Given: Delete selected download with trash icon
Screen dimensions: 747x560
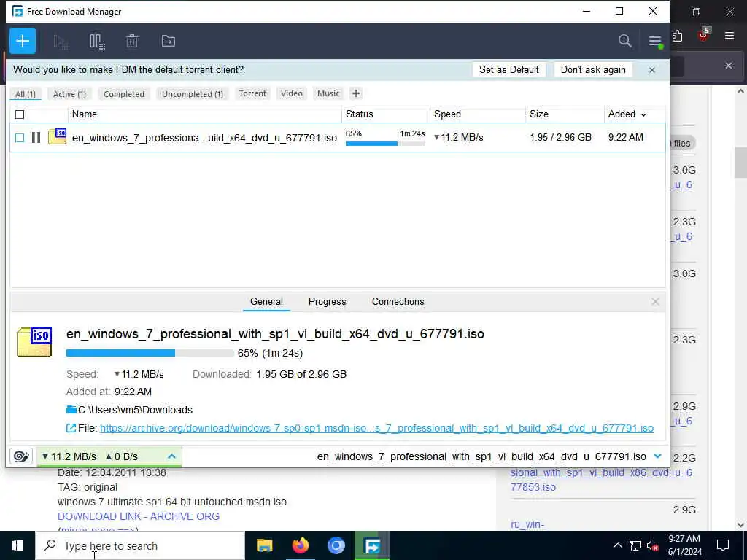Looking at the screenshot, I should [132, 42].
